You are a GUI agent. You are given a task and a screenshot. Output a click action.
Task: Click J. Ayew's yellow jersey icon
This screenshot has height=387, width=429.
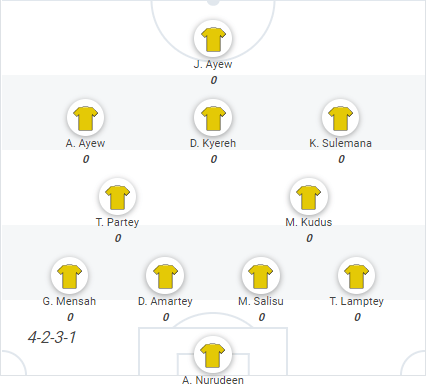(213, 39)
